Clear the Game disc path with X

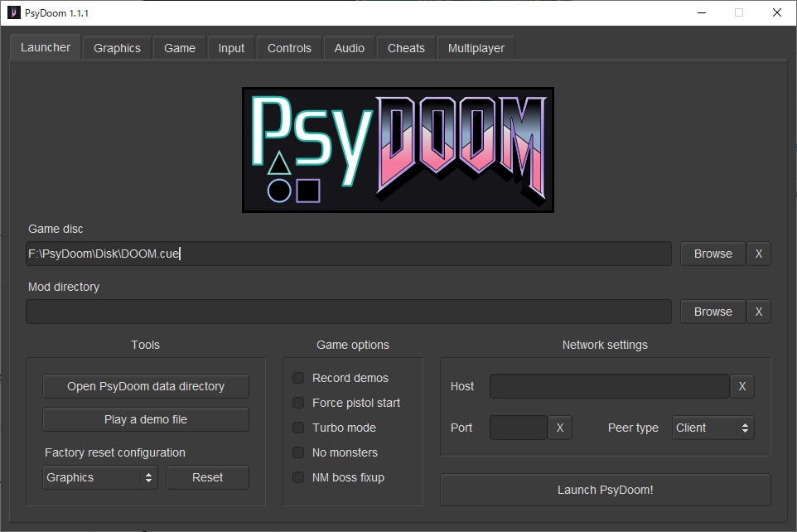pyautogui.click(x=758, y=254)
